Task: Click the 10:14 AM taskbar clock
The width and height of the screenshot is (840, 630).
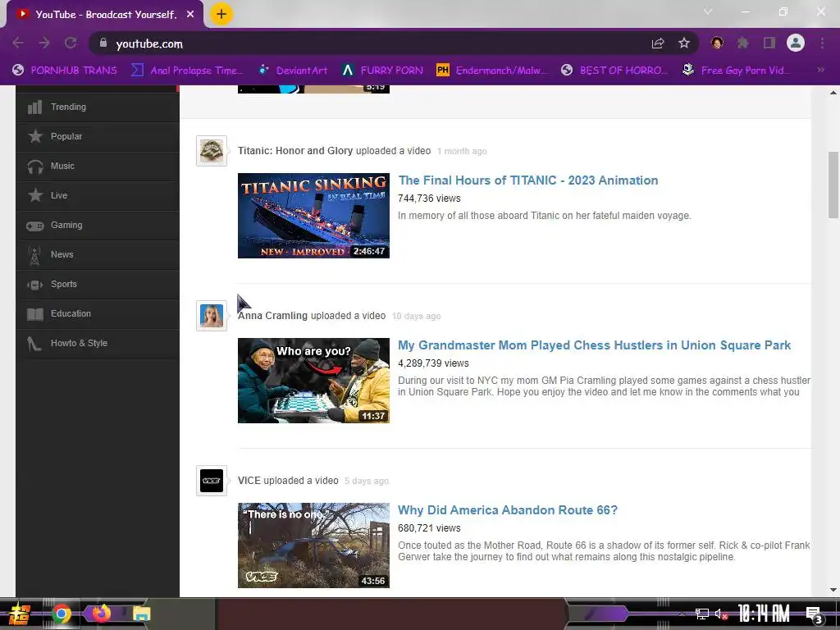Action: 764,614
